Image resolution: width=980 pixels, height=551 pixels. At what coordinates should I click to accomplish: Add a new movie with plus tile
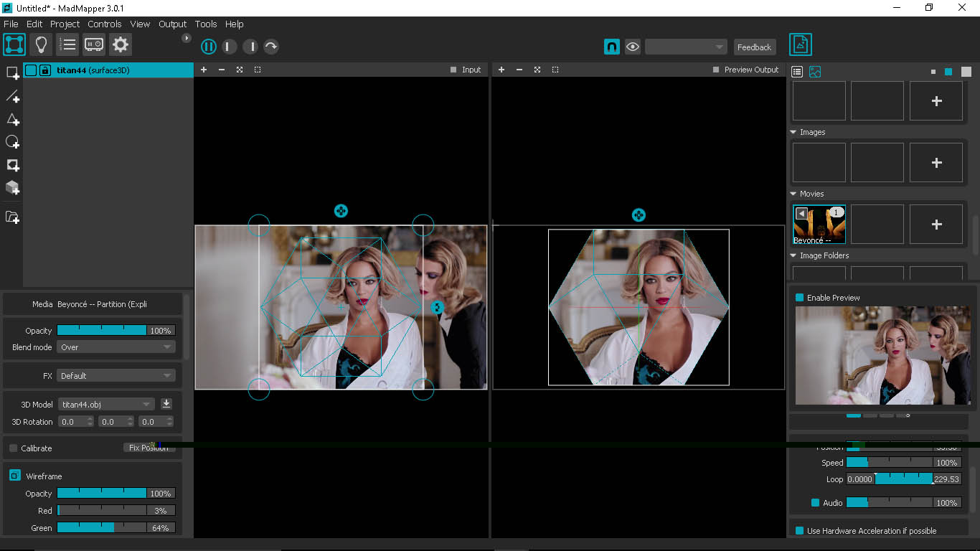936,225
